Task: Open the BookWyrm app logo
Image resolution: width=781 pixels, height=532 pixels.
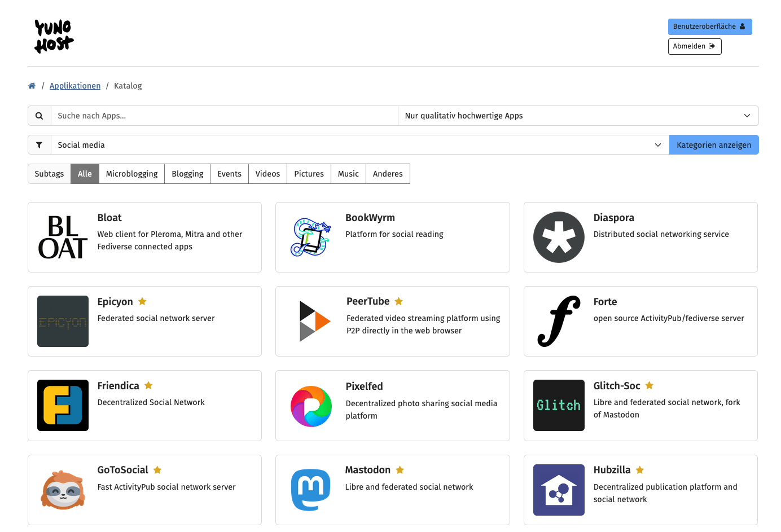Action: coord(311,237)
